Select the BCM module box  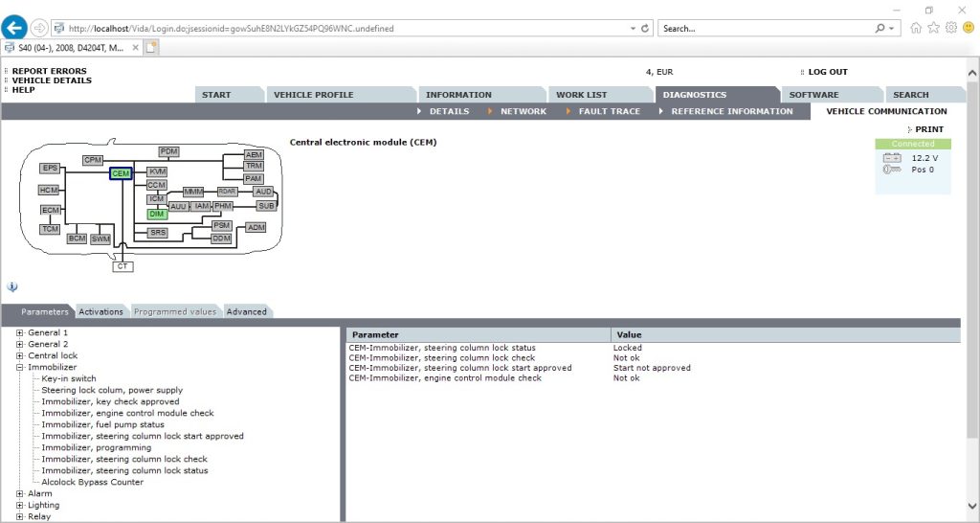coord(77,239)
